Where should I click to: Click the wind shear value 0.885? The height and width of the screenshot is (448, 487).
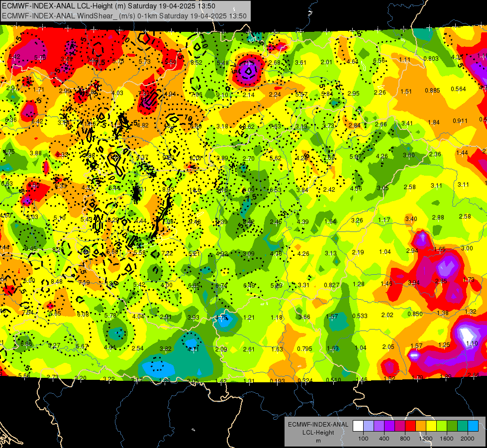pyautogui.click(x=432, y=91)
